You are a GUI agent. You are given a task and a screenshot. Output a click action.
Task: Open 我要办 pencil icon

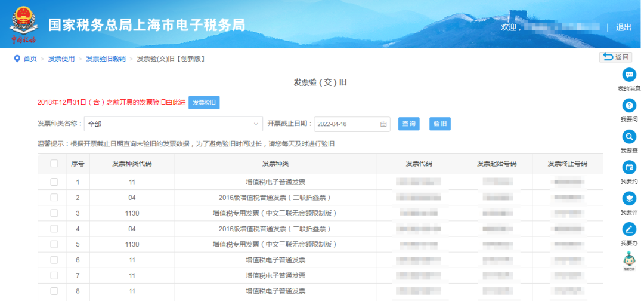pyautogui.click(x=629, y=229)
